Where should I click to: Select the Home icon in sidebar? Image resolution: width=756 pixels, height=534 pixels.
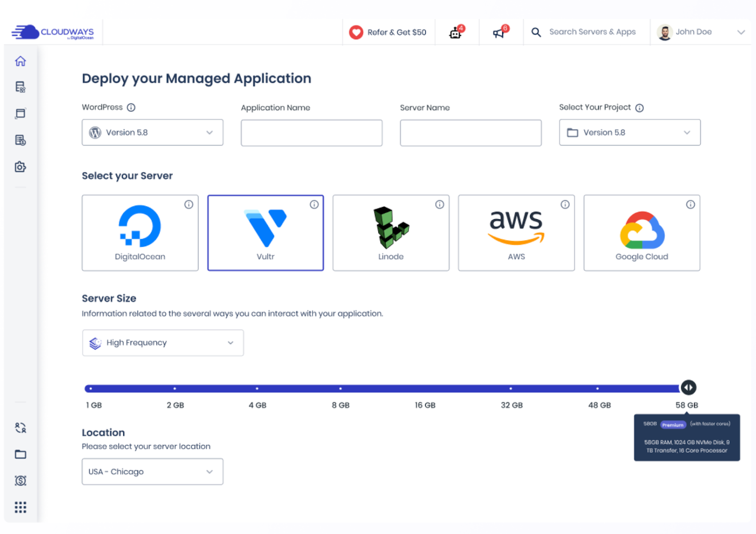pos(20,61)
